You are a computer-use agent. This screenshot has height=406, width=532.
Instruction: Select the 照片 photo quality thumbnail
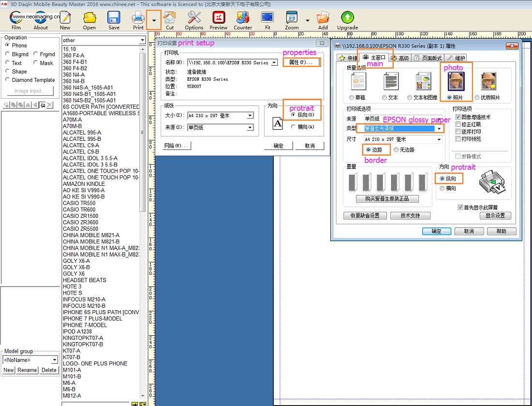tap(456, 82)
